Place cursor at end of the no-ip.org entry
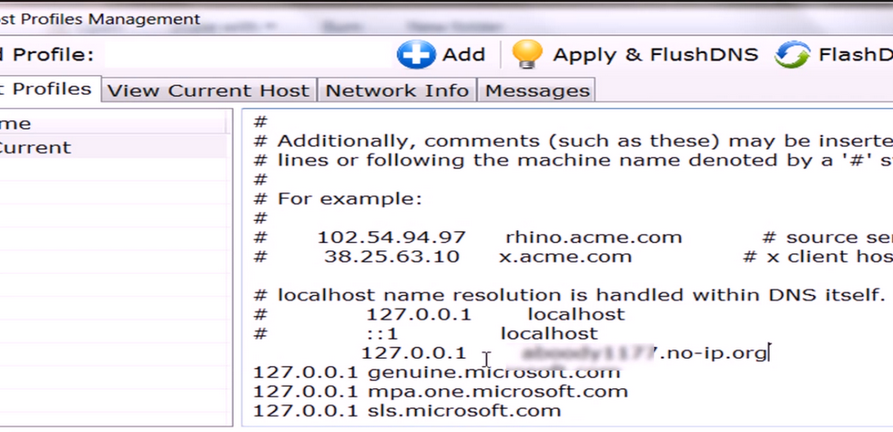The height and width of the screenshot is (432, 893). 768,353
